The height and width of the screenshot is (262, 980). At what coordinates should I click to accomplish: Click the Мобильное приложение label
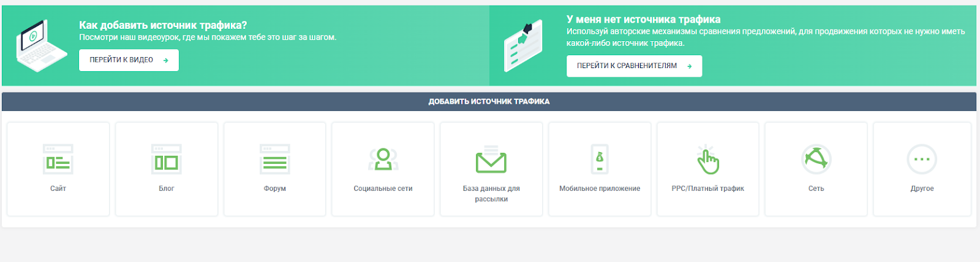click(x=600, y=188)
